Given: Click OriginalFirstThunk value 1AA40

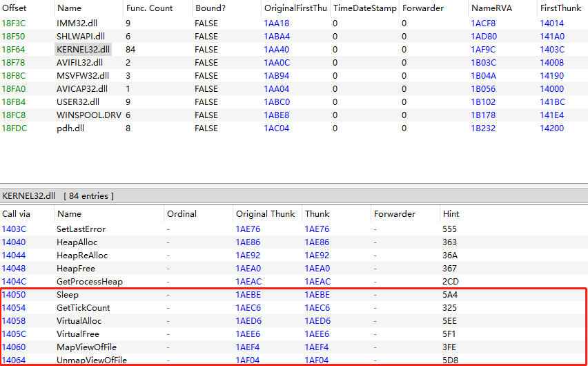Looking at the screenshot, I should (x=276, y=50).
